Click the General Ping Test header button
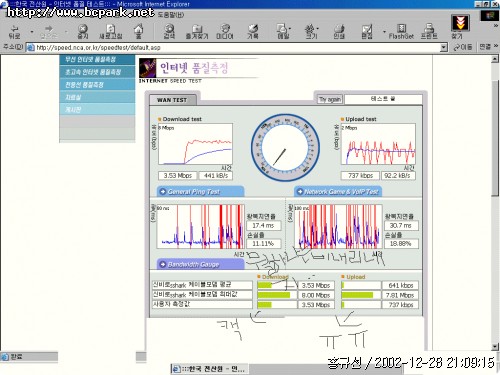The width and height of the screenshot is (500, 375). (x=201, y=192)
